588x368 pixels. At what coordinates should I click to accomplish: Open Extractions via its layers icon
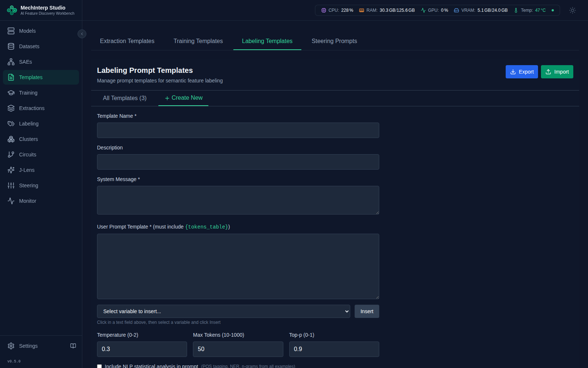[11, 108]
